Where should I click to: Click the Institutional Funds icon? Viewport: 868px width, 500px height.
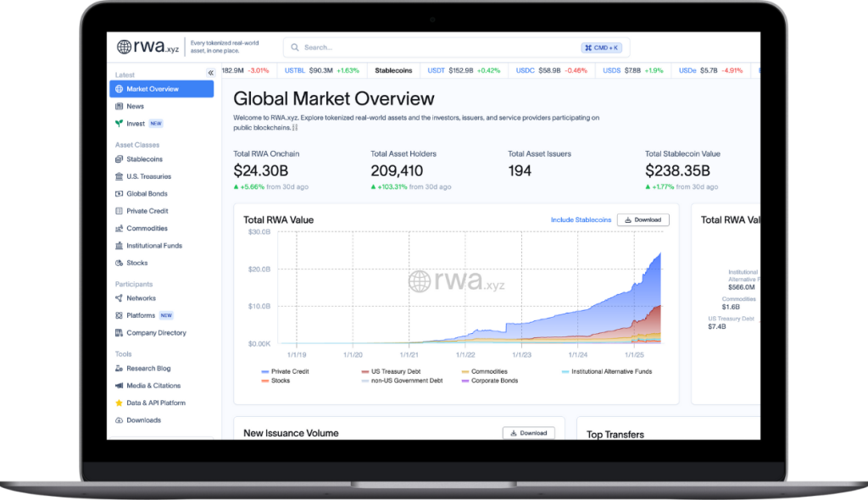click(119, 246)
